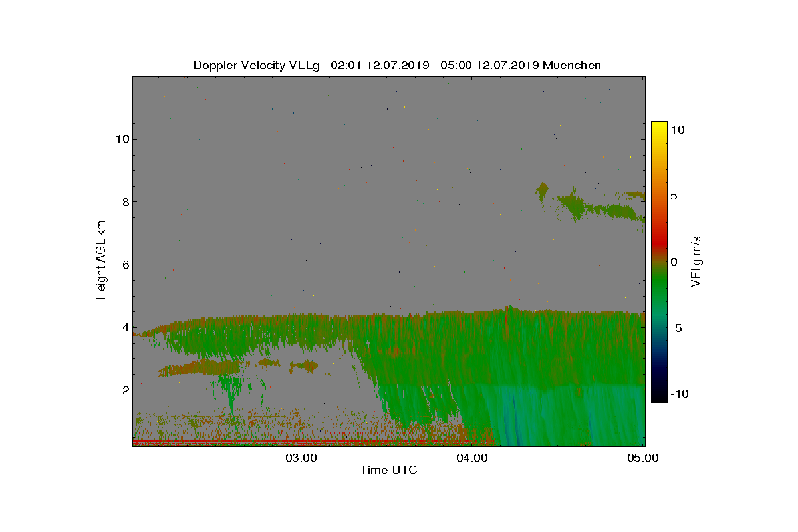Click the height tick label '10'
This screenshot has width=798, height=532.
122,140
